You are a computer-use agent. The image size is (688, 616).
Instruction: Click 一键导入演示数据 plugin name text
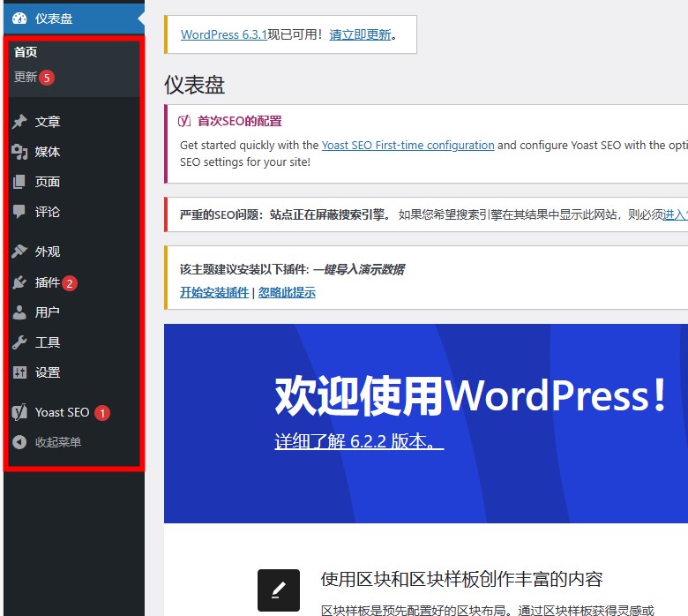359,269
